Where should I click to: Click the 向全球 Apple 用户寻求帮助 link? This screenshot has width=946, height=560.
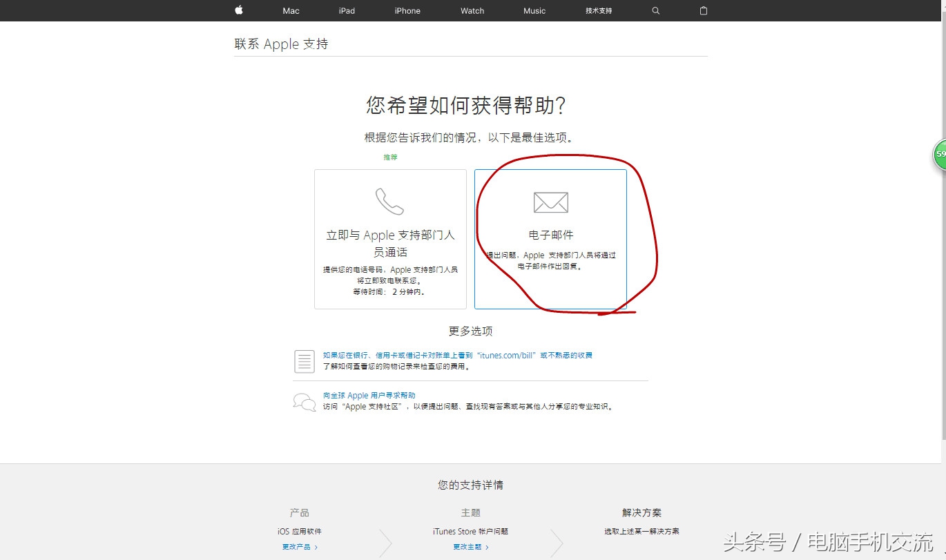coord(368,394)
